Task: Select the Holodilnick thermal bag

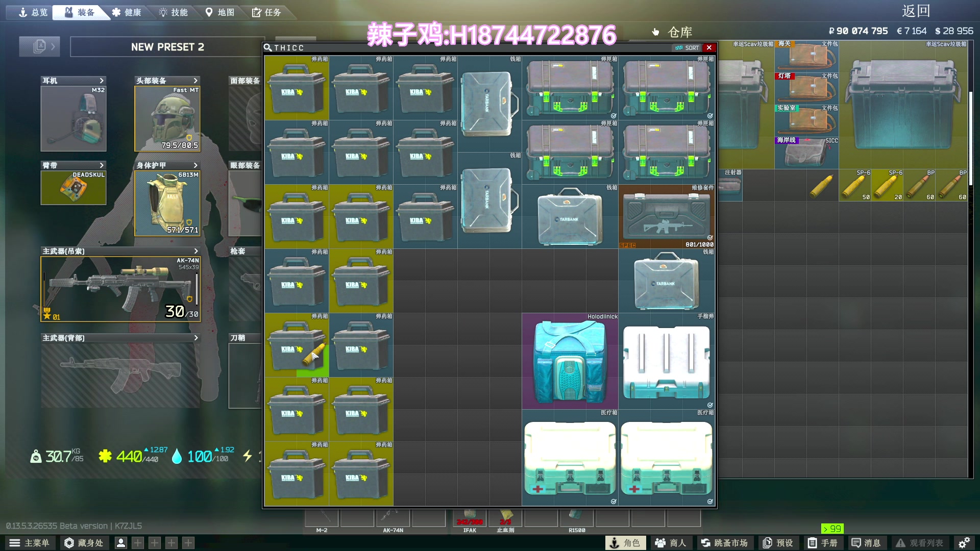Action: 570,361
